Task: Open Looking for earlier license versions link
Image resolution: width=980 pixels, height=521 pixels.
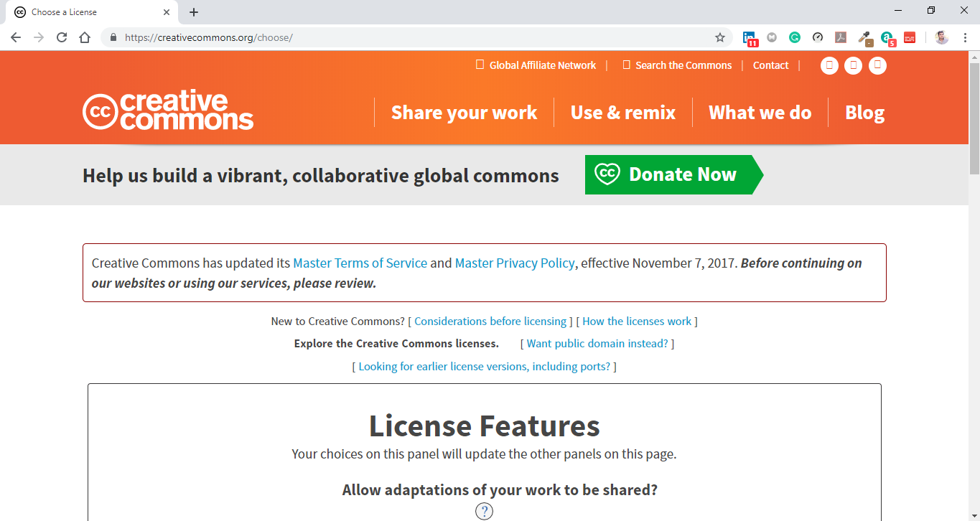Action: (485, 367)
